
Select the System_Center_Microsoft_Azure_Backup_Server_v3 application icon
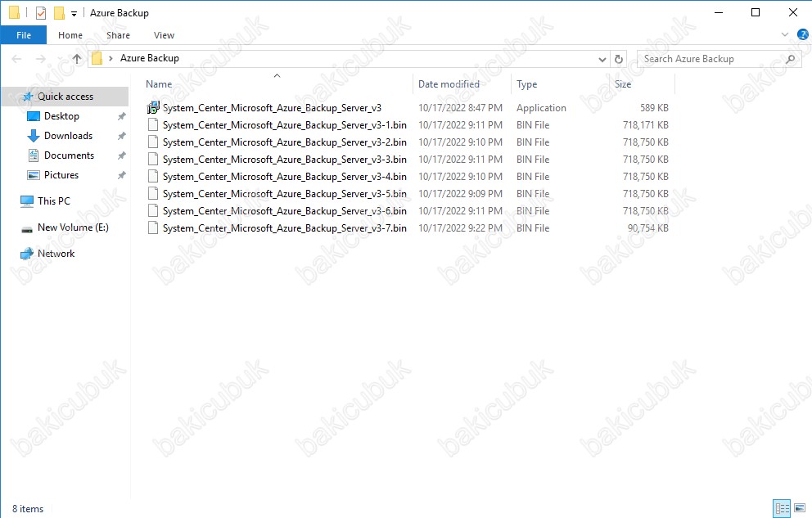(153, 108)
